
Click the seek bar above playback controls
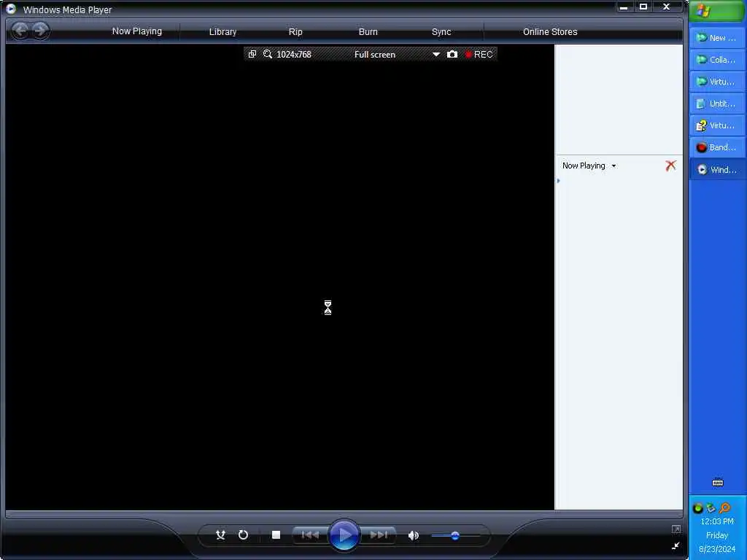(344, 514)
